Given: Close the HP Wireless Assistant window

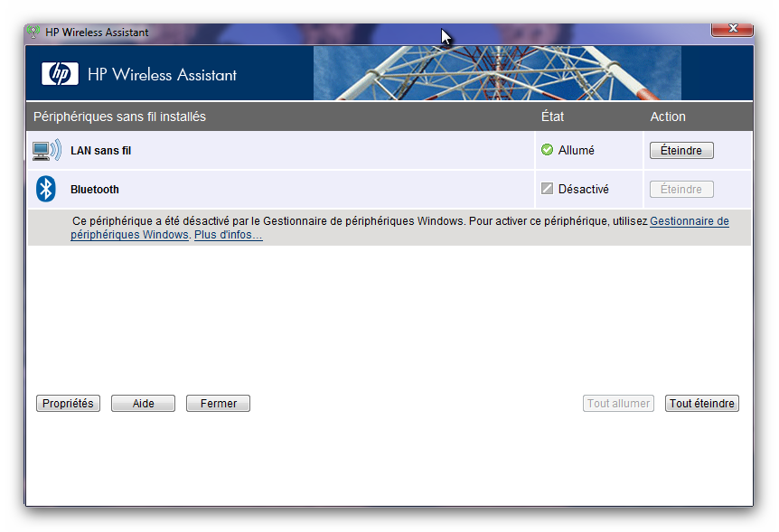Looking at the screenshot, I should tap(731, 30).
